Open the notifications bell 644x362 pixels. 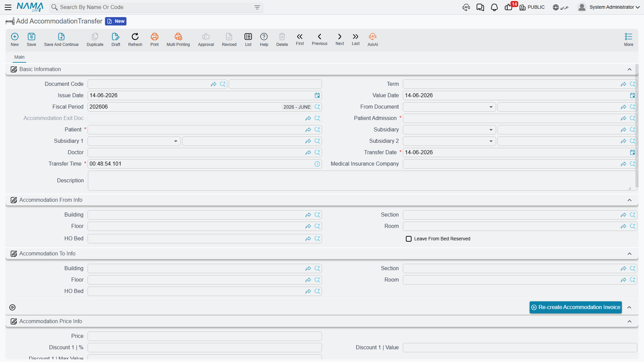(494, 7)
